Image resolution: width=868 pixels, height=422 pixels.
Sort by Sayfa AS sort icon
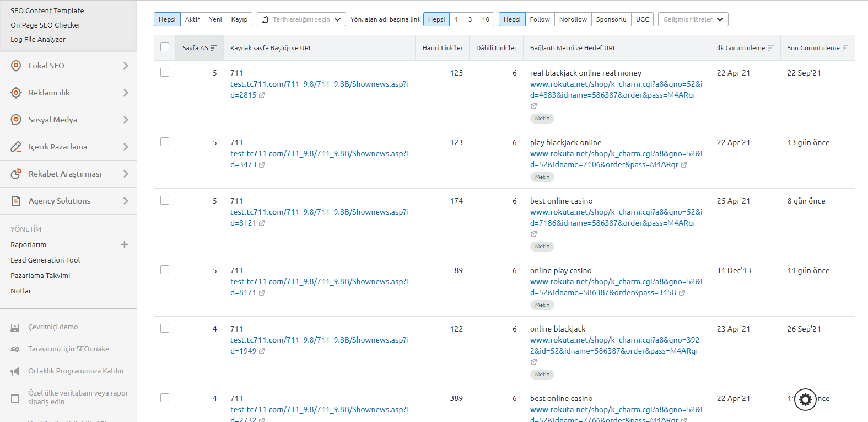(x=213, y=48)
